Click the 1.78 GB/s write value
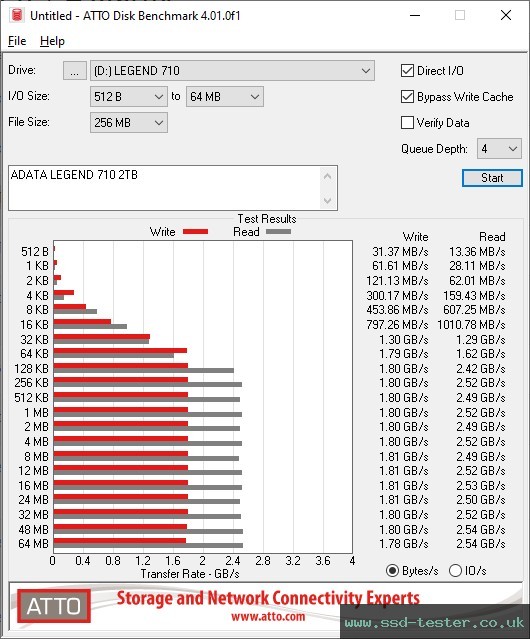 404,544
